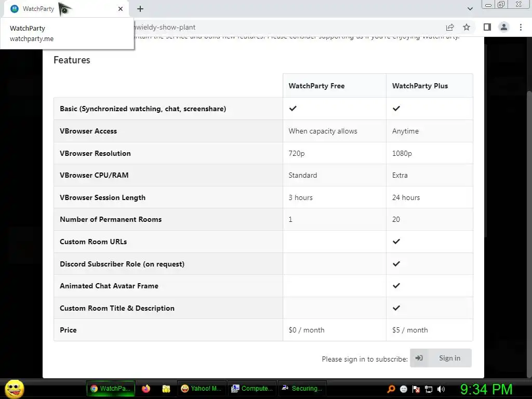532x399 pixels.
Task: Open the Securing... taskbar window
Action: [x=301, y=389]
